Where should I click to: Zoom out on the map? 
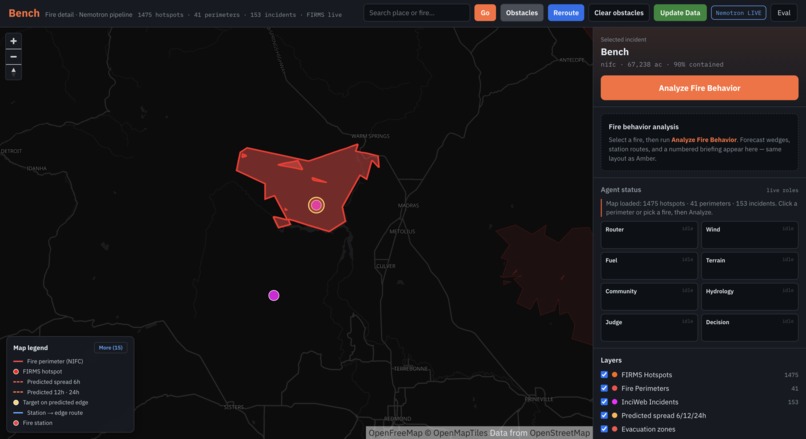click(x=13, y=57)
